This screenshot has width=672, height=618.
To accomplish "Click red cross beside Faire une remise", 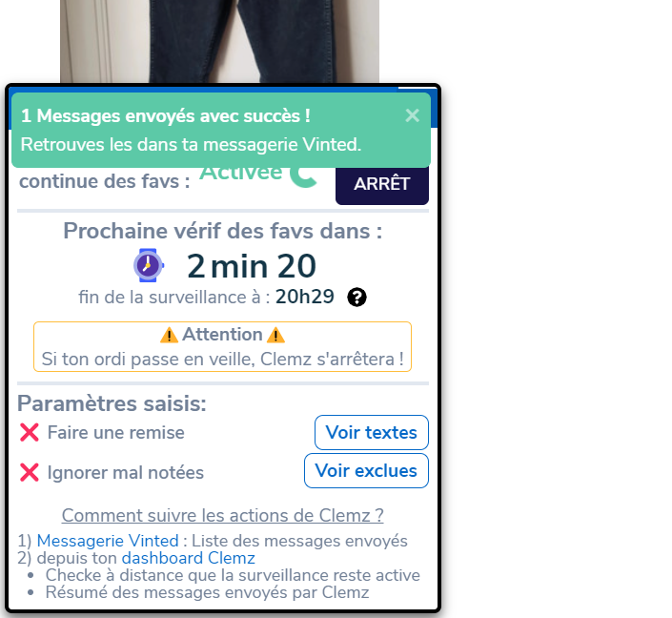I will (x=30, y=432).
